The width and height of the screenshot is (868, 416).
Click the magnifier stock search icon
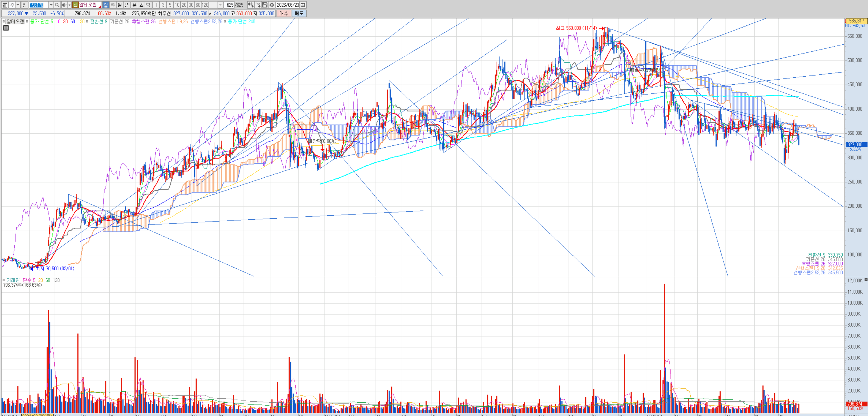click(x=57, y=5)
